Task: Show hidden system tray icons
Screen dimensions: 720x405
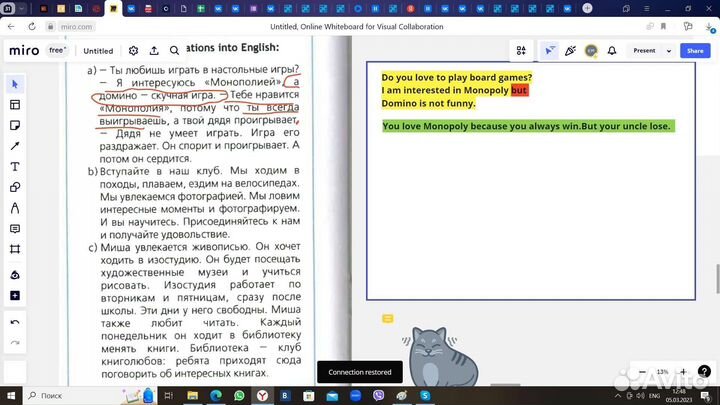Action: coord(618,395)
